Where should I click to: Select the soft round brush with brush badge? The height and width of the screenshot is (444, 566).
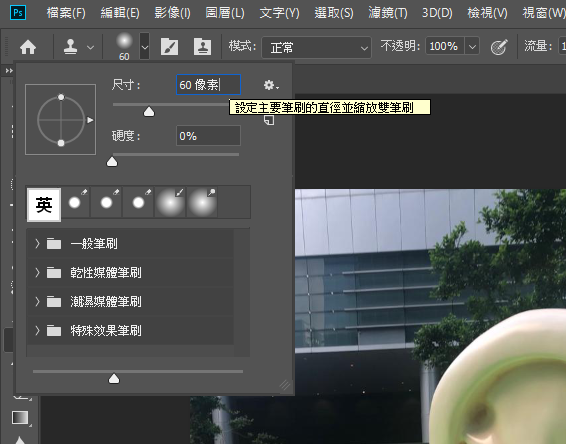tap(170, 202)
